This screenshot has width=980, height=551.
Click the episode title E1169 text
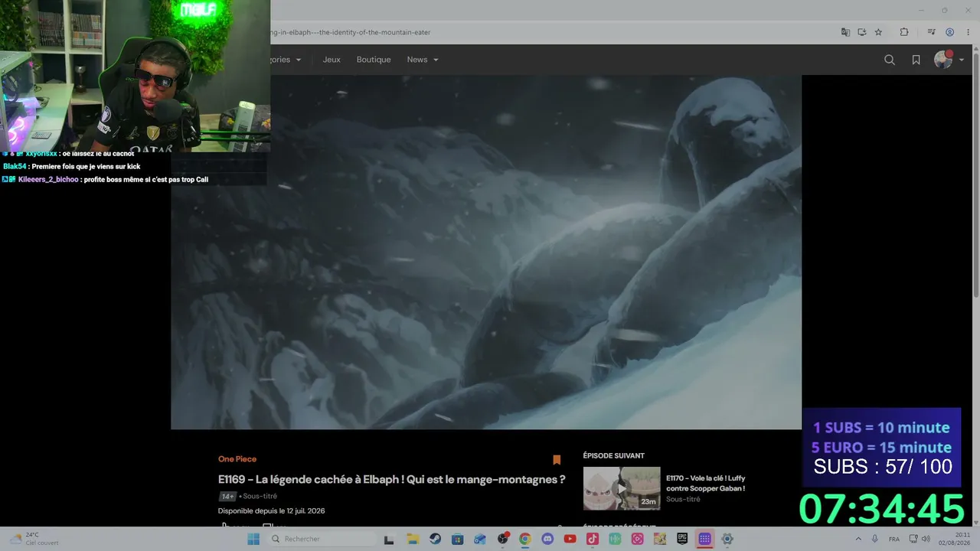[391, 480]
